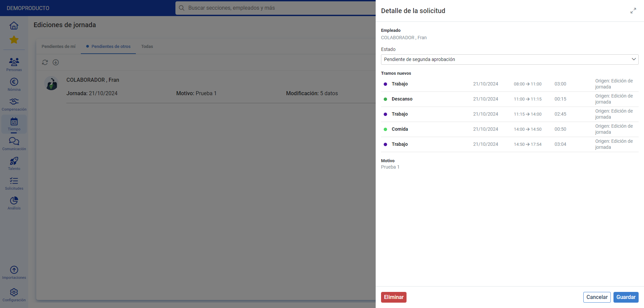Click the download icon in toolbar
The height and width of the screenshot is (308, 644).
tap(56, 62)
